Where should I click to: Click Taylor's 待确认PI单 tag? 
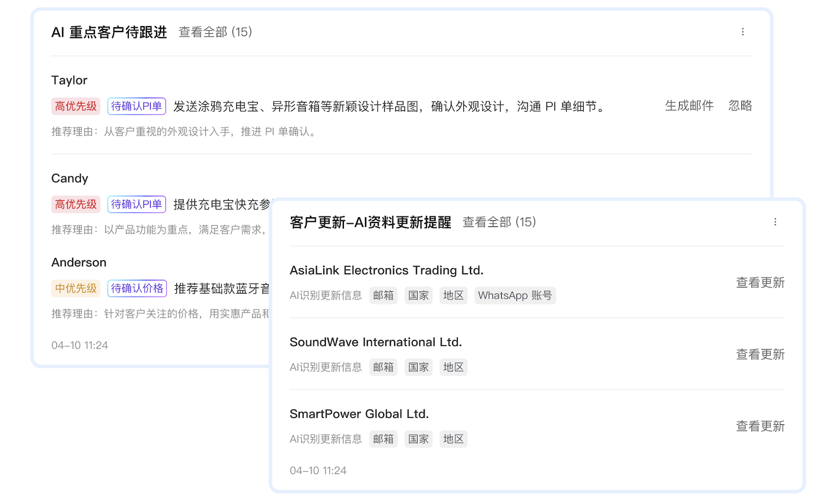pyautogui.click(x=136, y=106)
